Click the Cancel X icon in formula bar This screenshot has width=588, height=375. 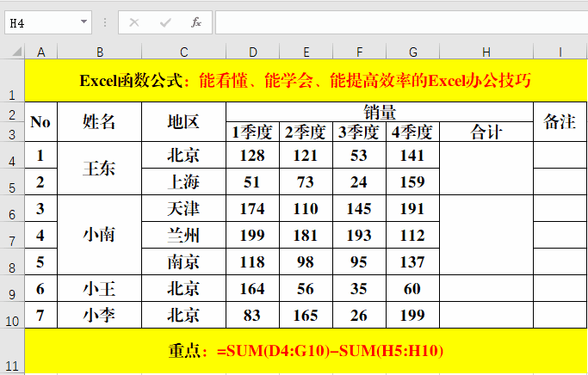point(134,23)
